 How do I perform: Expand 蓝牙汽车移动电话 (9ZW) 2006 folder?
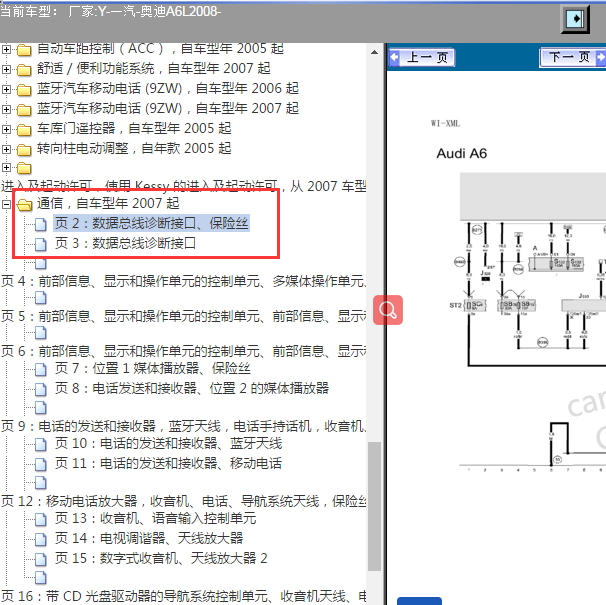pyautogui.click(x=6, y=89)
